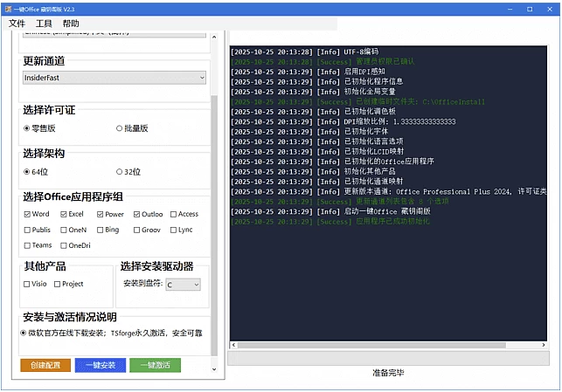This screenshot has width=562, height=392.
Task: Uncheck the Word application checkbox
Action: click(x=27, y=214)
